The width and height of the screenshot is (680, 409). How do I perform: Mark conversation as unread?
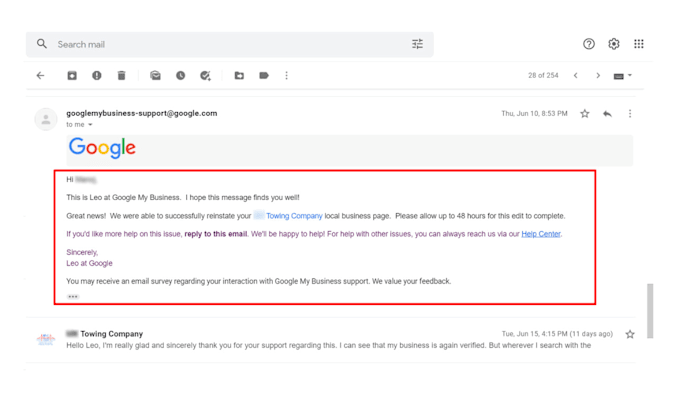155,75
